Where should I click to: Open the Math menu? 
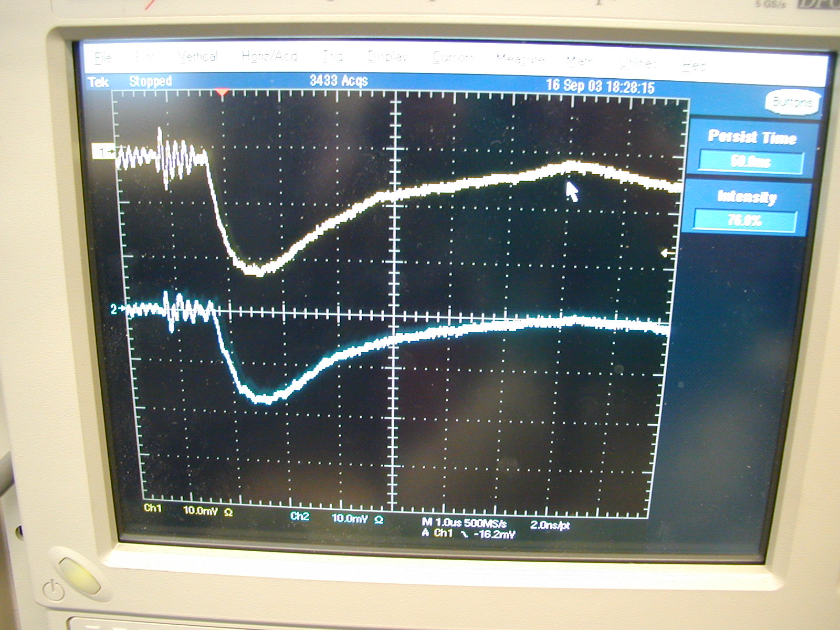click(580, 61)
